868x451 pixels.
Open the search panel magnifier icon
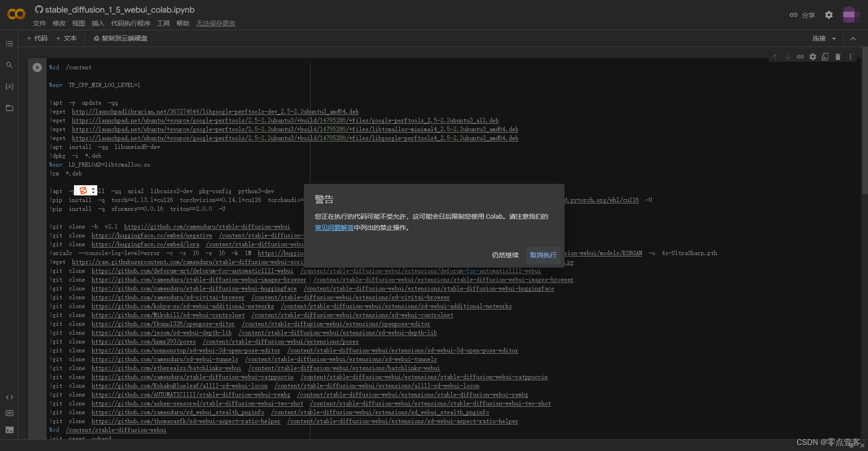click(x=9, y=65)
